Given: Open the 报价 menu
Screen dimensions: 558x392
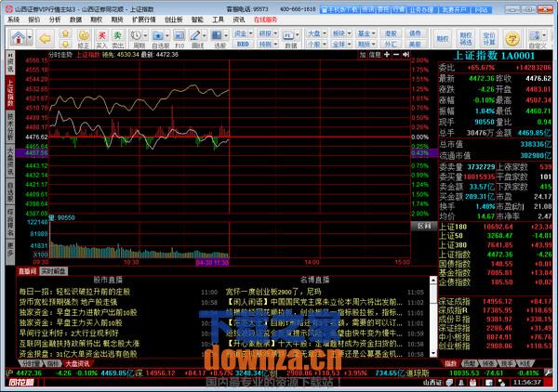Looking at the screenshot, I should point(34,20).
